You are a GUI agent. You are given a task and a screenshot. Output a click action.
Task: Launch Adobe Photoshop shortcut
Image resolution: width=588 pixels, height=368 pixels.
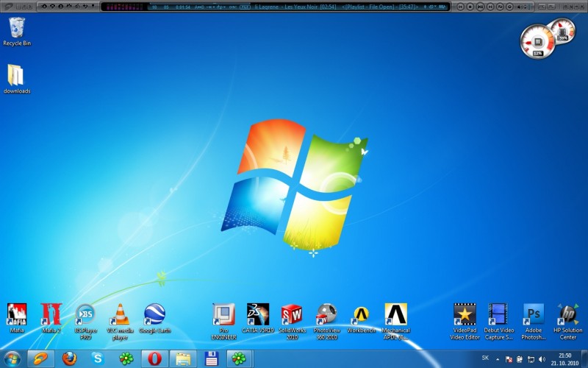coord(534,314)
